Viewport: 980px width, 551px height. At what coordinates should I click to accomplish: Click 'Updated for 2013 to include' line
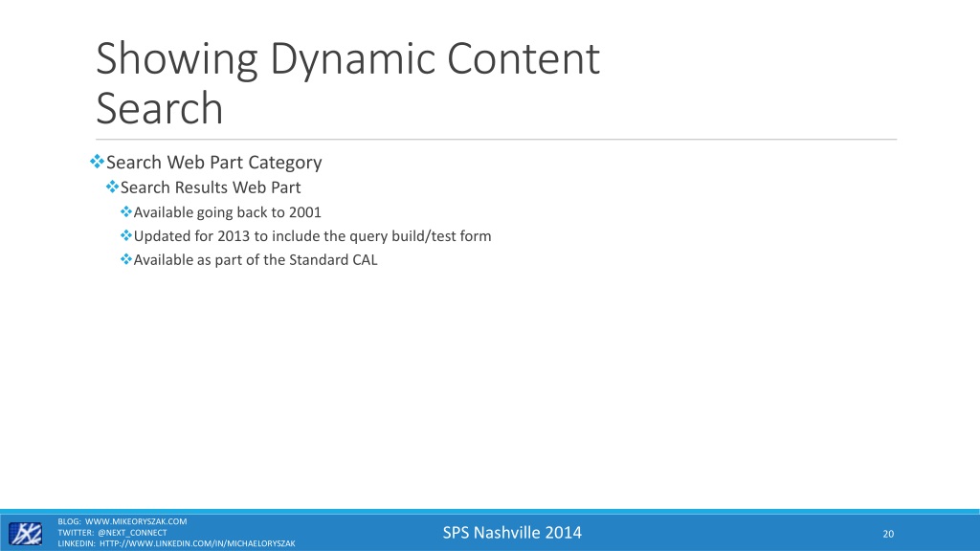pyautogui.click(x=312, y=236)
